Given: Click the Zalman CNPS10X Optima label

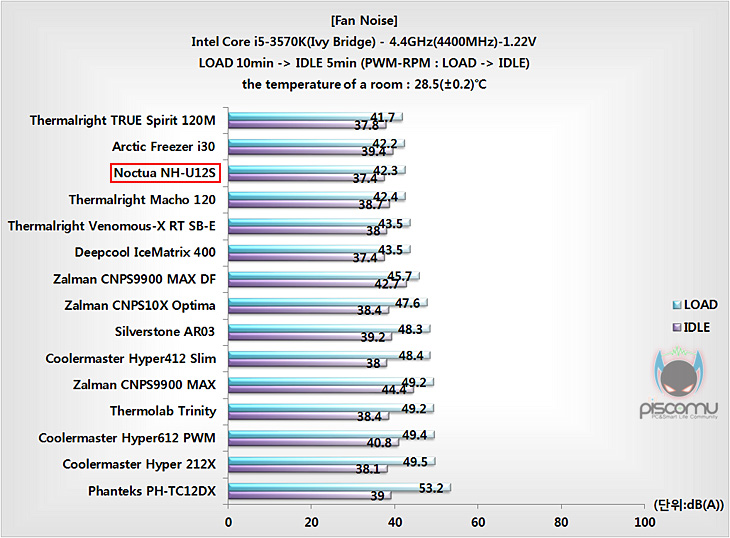Looking at the screenshot, I should click(140, 305).
